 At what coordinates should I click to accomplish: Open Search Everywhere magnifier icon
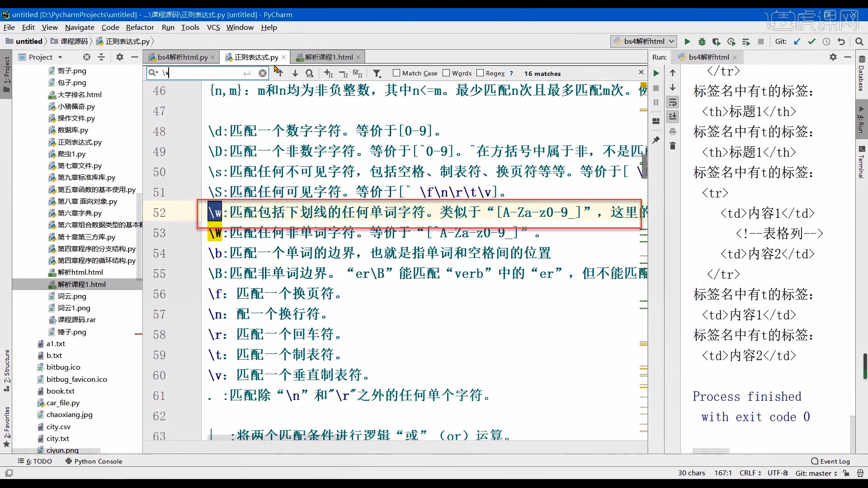(859, 42)
